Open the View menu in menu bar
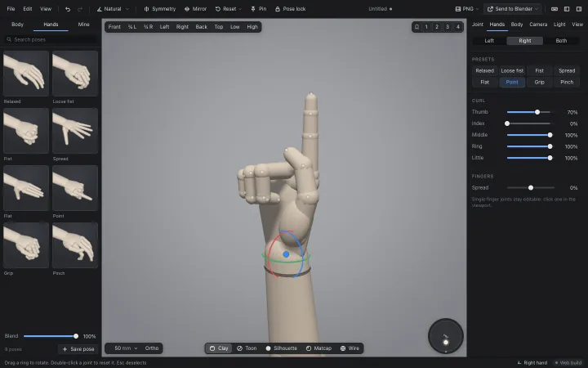Viewport: 588px width, 368px height. [46, 9]
